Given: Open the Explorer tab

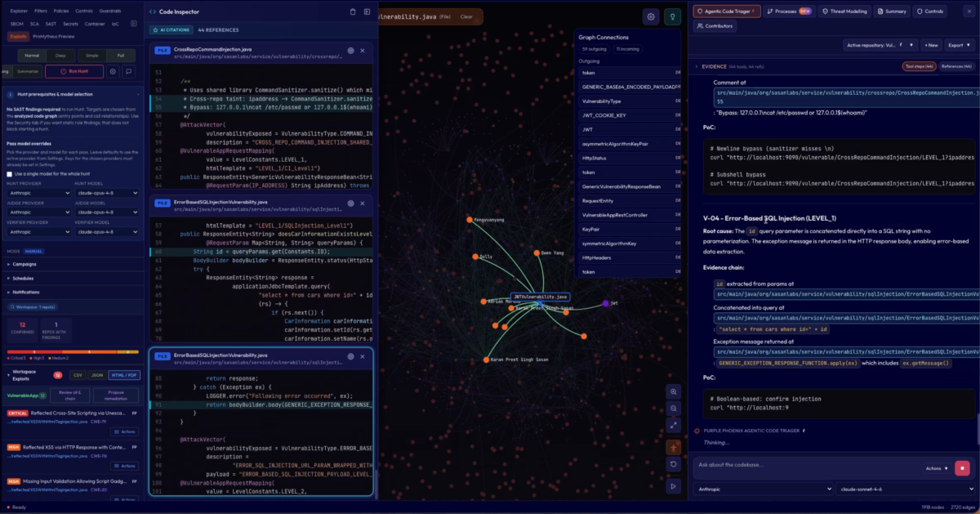Looking at the screenshot, I should [x=17, y=12].
